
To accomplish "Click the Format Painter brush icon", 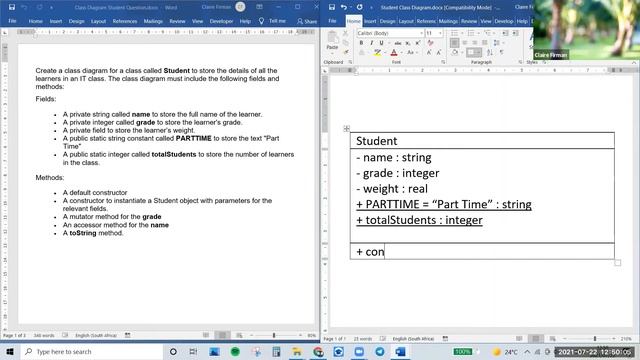I will [346, 52].
